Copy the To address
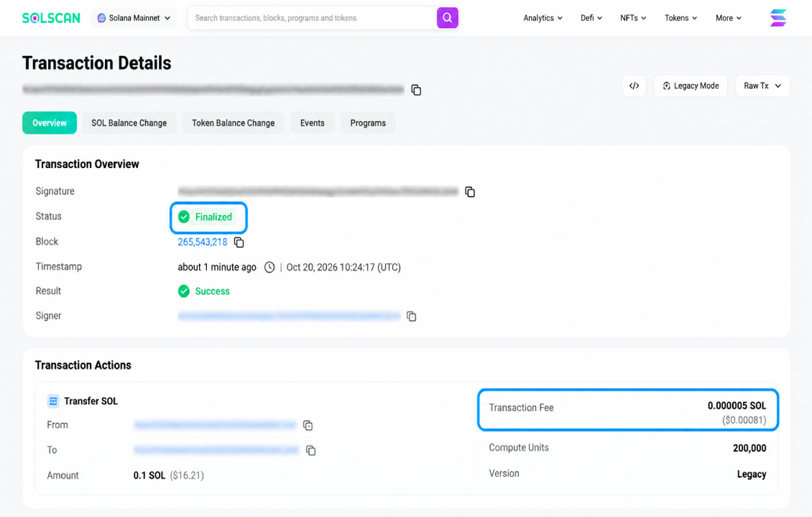 point(310,450)
